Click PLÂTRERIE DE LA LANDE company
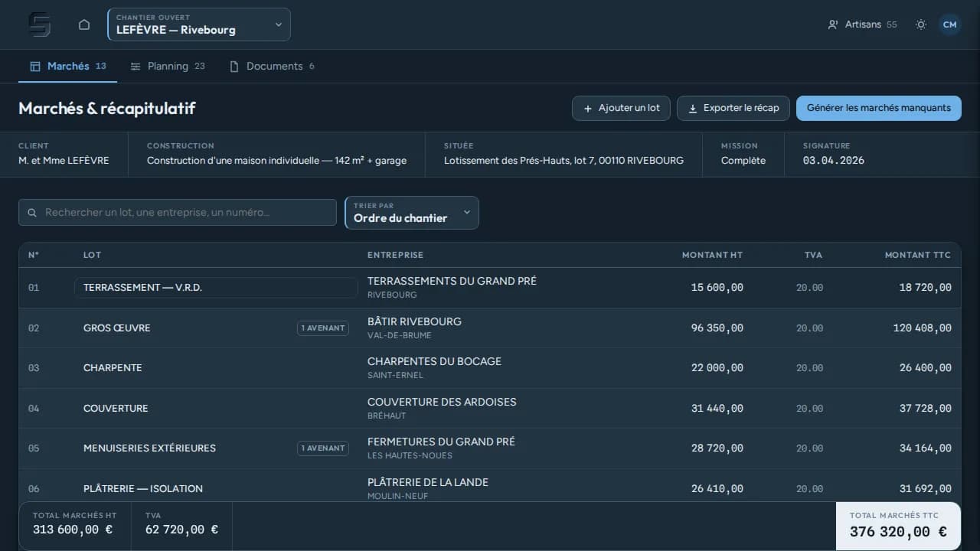Screen dimensions: 980x551 428,482
